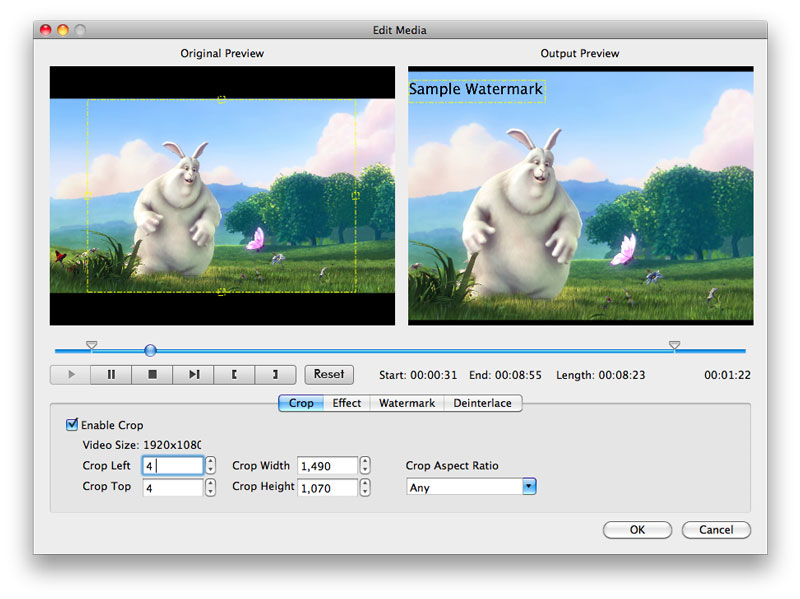Click the Play button in playback controls
Viewport: 800px width, 599px height.
tap(70, 375)
